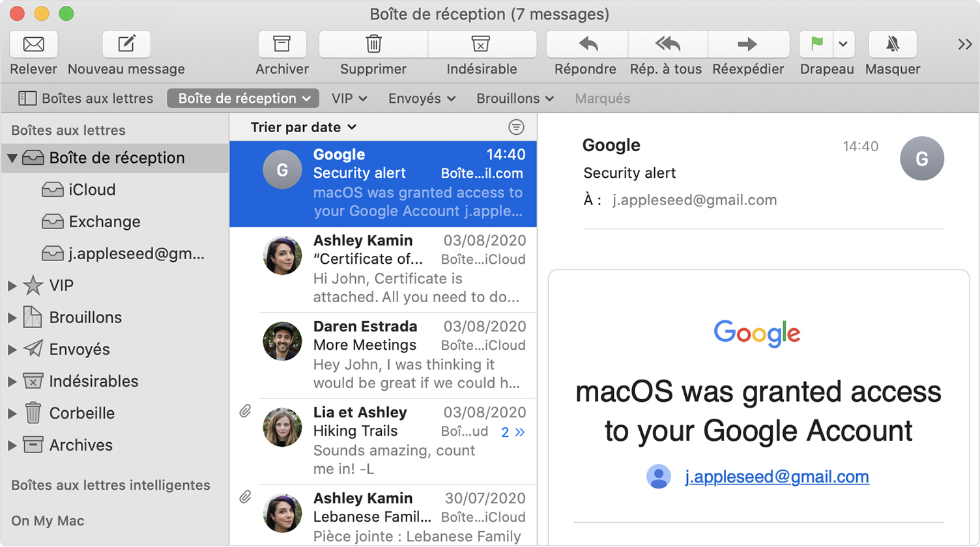Mute notifications with the Masquer bell icon
Screen dimensions: 980x547
click(x=892, y=44)
